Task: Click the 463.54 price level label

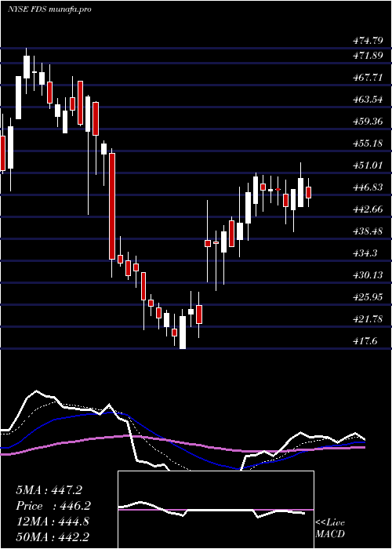Action: click(368, 100)
